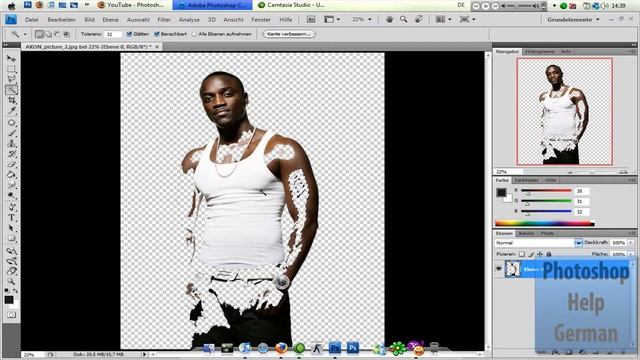Click the Kante verbessern button
The image size is (640, 360).
(x=289, y=34)
